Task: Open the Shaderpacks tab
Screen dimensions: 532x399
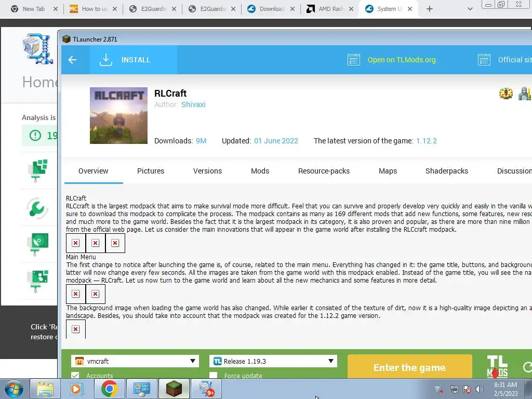Action: 446,171
